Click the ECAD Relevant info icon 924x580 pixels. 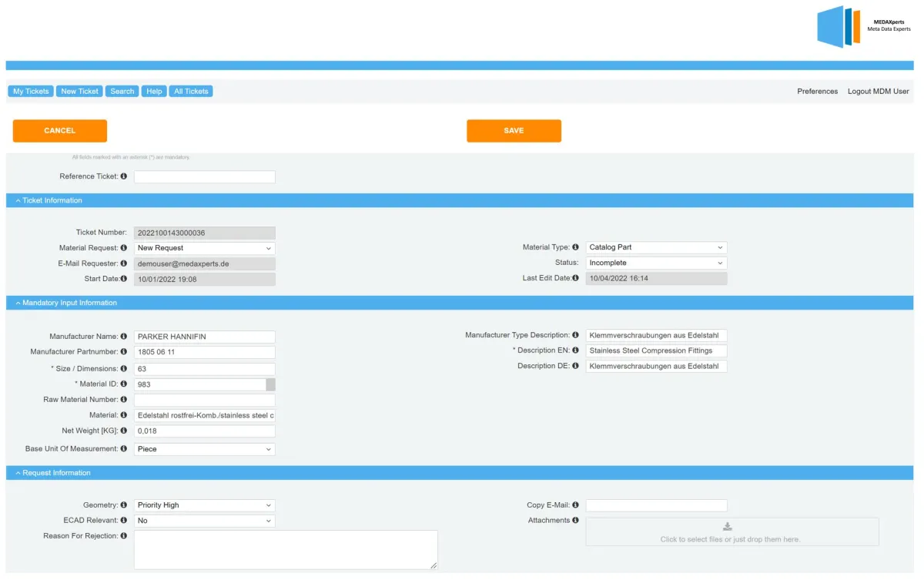pyautogui.click(x=123, y=521)
